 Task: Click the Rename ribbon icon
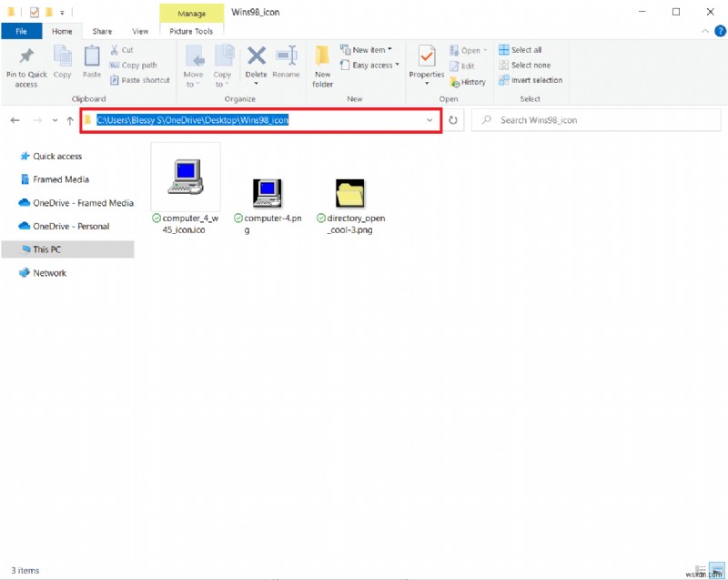tap(286, 56)
